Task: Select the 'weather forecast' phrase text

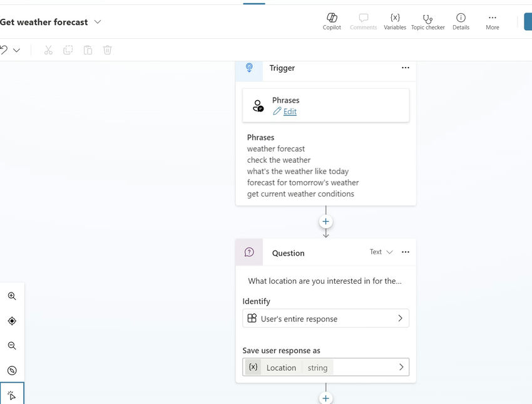Action: 276,148
